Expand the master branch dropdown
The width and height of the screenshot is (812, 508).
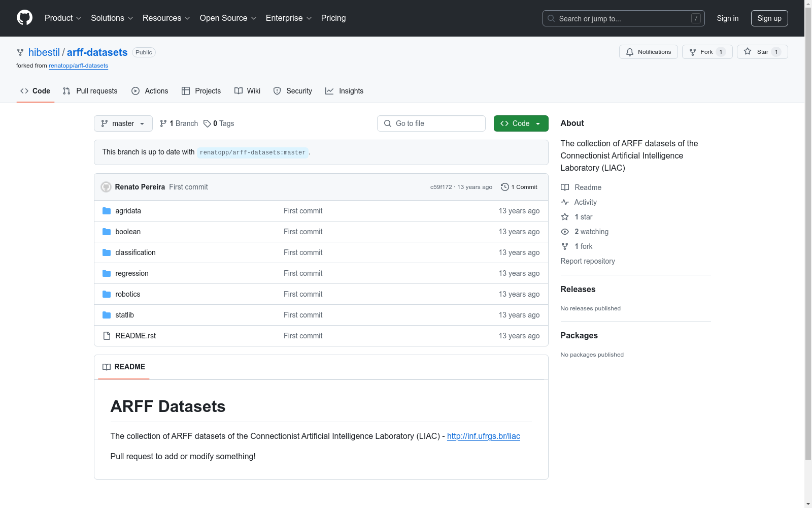coord(123,123)
